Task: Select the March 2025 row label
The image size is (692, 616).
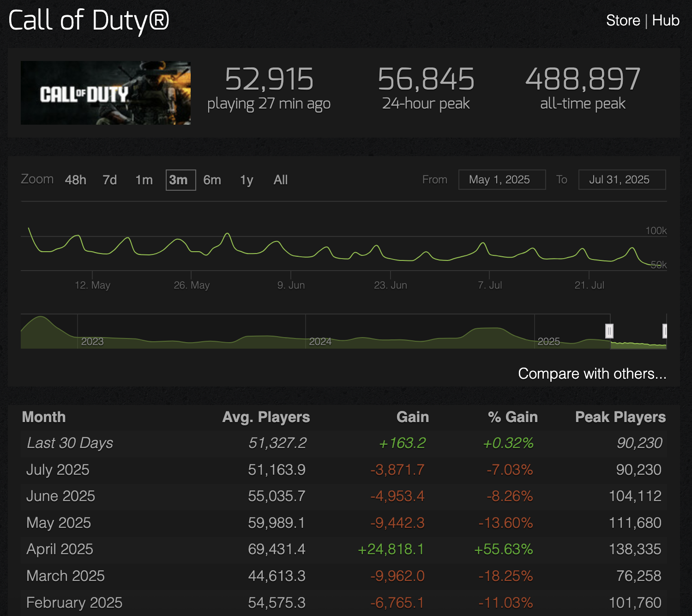Action: click(66, 576)
